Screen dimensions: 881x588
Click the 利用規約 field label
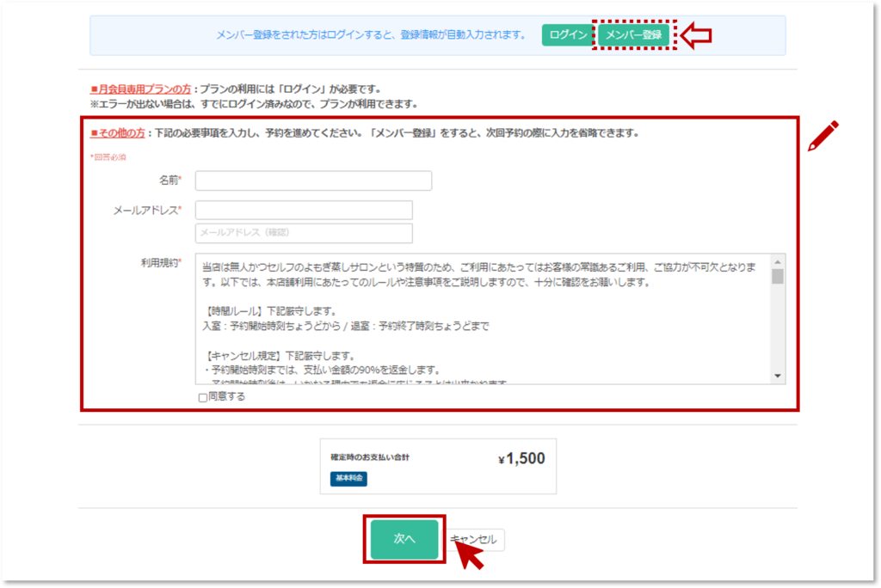tap(161, 263)
